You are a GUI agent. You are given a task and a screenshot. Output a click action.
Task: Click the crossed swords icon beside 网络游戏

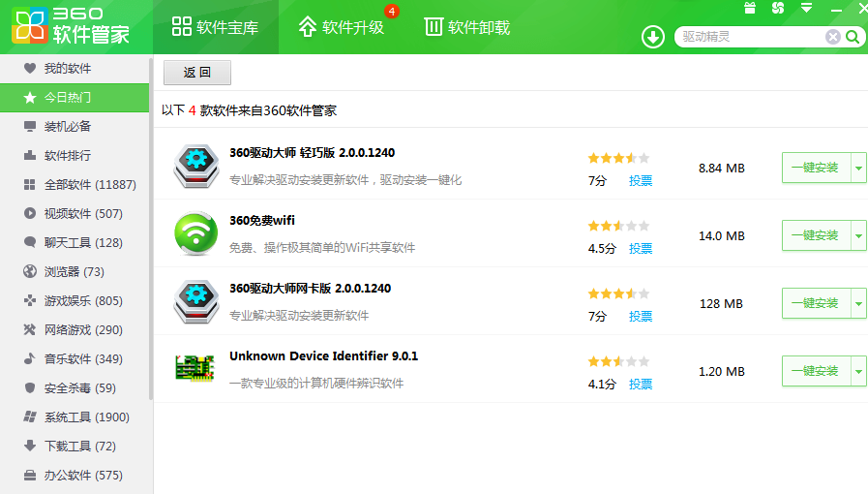coord(30,329)
